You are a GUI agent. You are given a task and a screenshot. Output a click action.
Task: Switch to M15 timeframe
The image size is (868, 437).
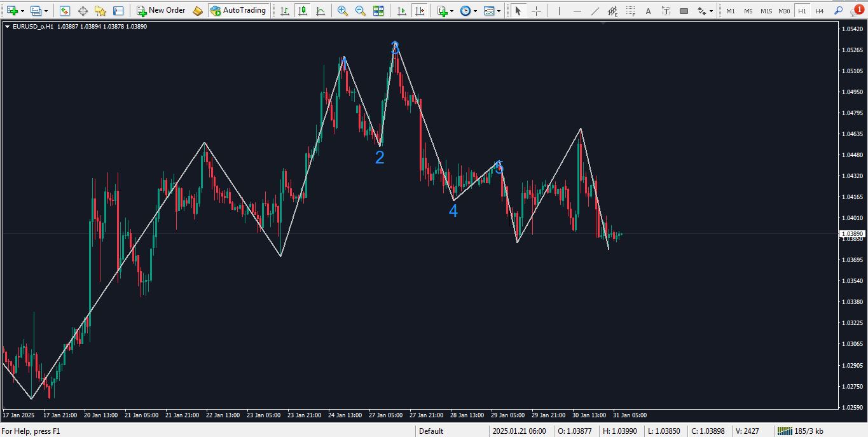[x=766, y=11]
